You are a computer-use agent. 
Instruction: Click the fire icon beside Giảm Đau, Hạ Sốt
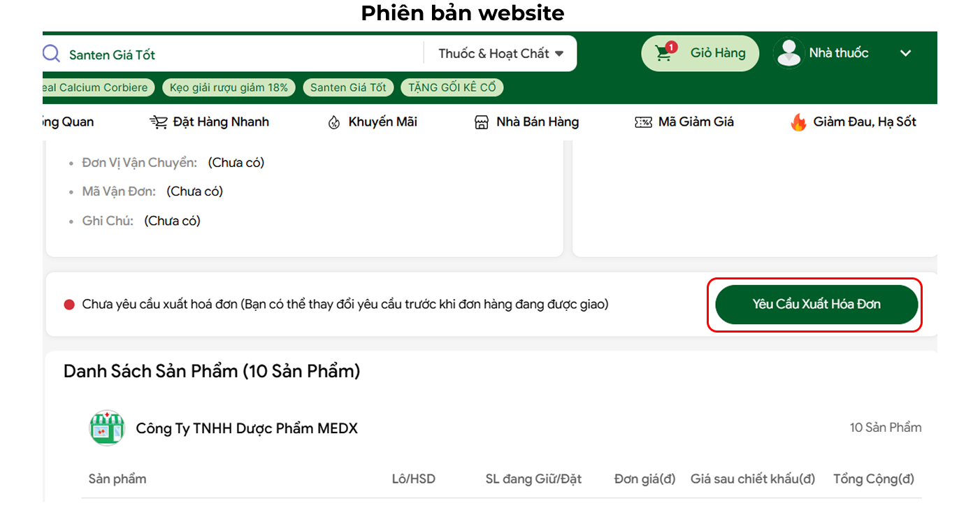(x=798, y=122)
